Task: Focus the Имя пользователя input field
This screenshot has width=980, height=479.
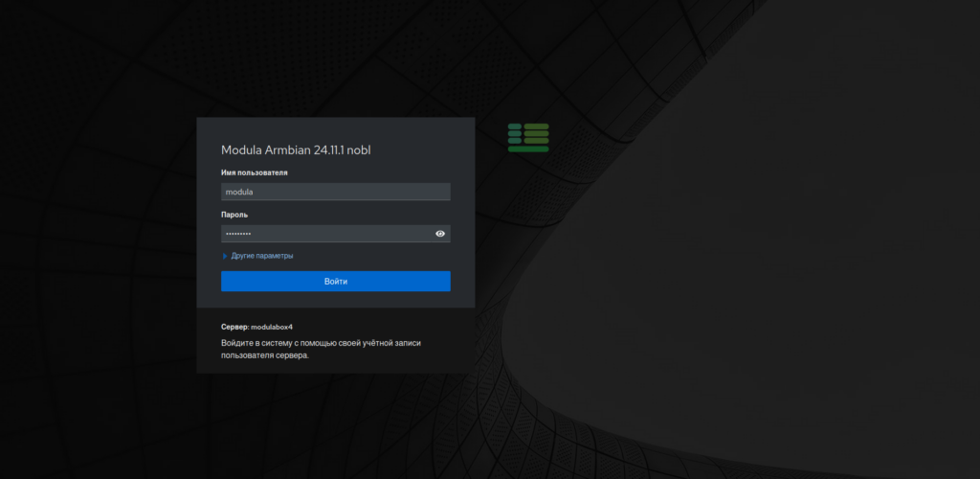Action: pyautogui.click(x=336, y=192)
